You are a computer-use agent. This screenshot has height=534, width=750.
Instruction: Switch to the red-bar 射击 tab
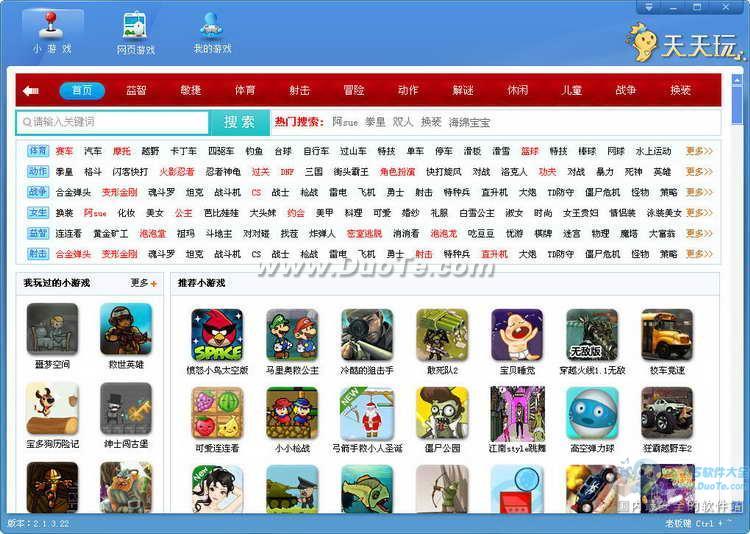tap(300, 90)
